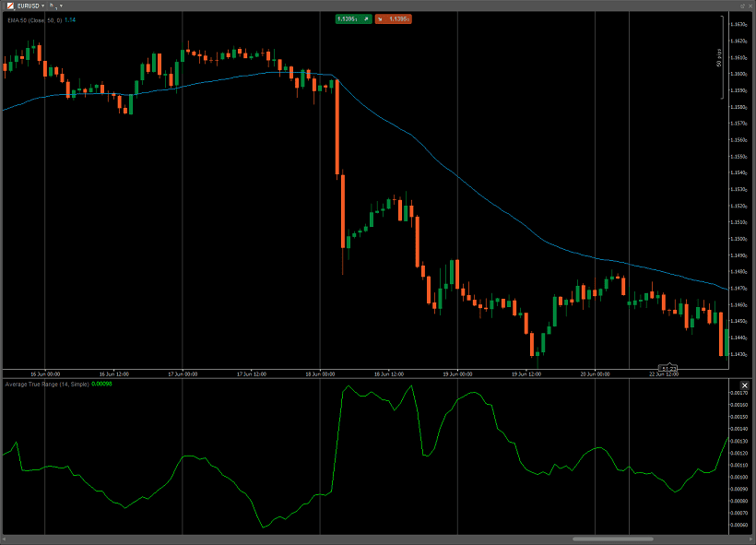Click the horizontal scrollbar thumb
Viewport: 756px width, 545px height.
click(613, 539)
